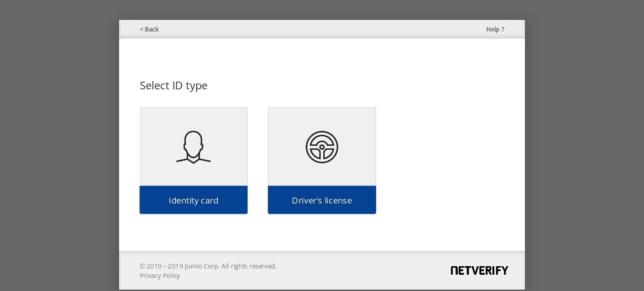Click the person silhouette icon

[x=193, y=147]
